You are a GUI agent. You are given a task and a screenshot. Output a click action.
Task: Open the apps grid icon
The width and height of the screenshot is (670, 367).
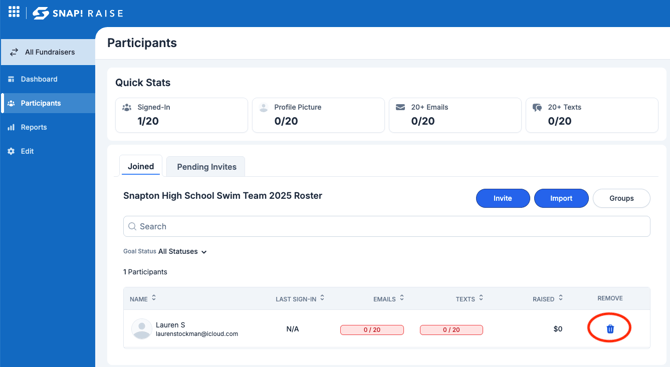point(14,12)
